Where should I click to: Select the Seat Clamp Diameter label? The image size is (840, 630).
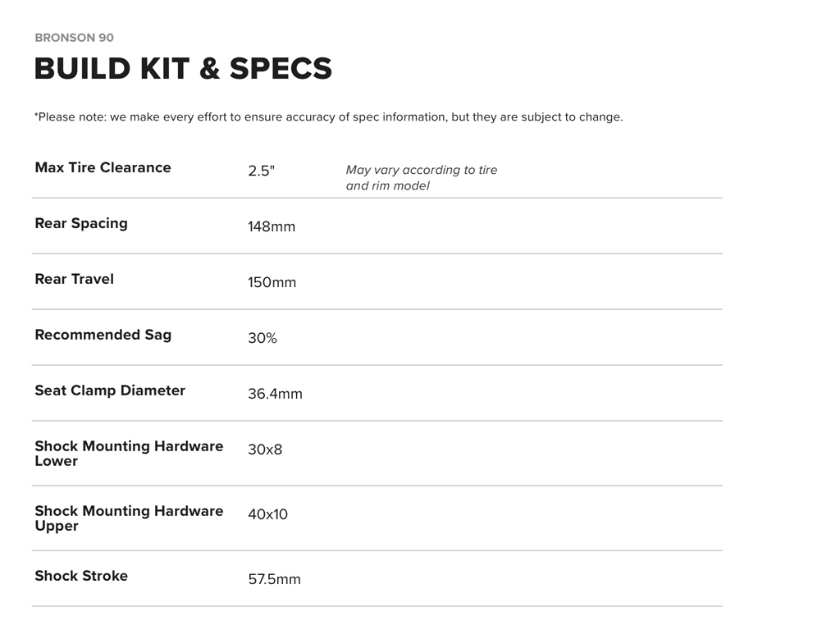110,390
